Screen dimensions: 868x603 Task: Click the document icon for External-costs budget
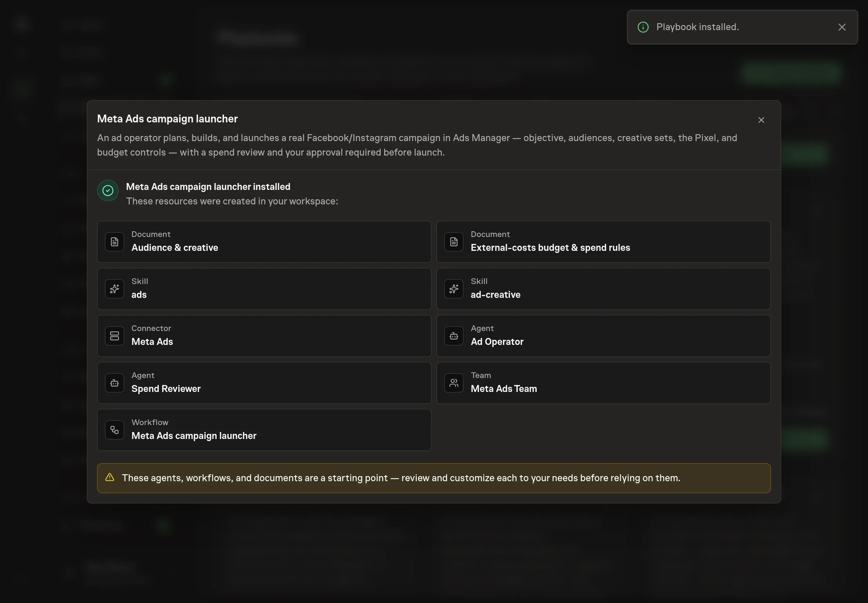(454, 242)
